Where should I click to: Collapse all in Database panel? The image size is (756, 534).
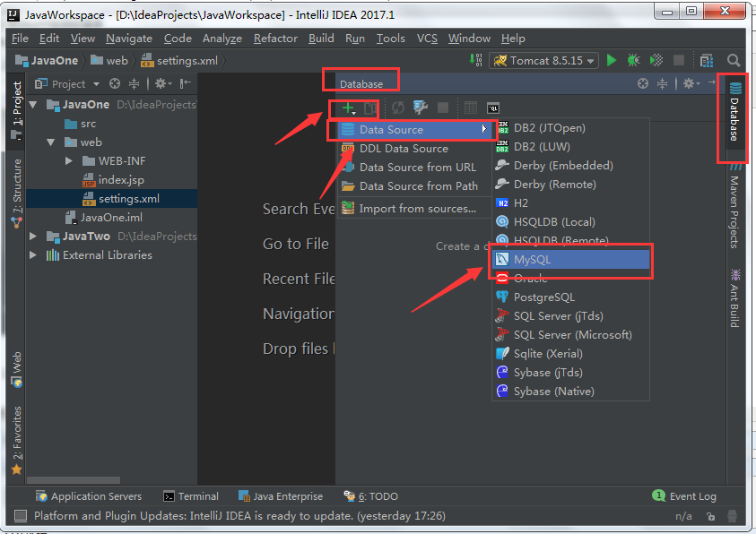(663, 84)
